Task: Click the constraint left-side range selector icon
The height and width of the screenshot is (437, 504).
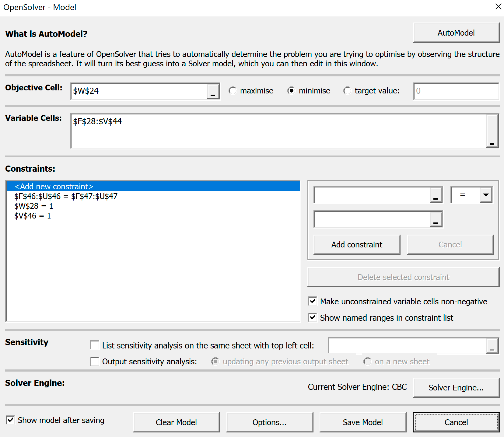Action: (436, 195)
